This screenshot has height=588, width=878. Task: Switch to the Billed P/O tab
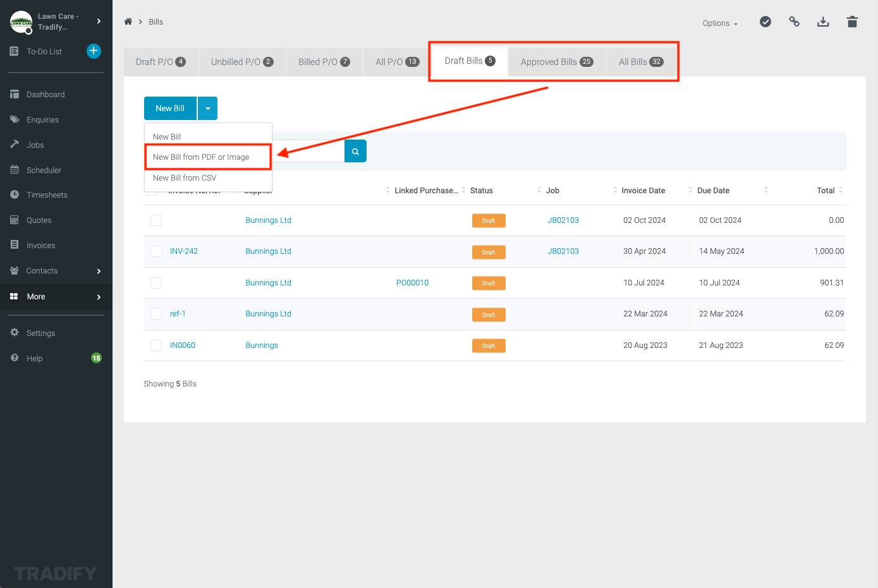[324, 62]
